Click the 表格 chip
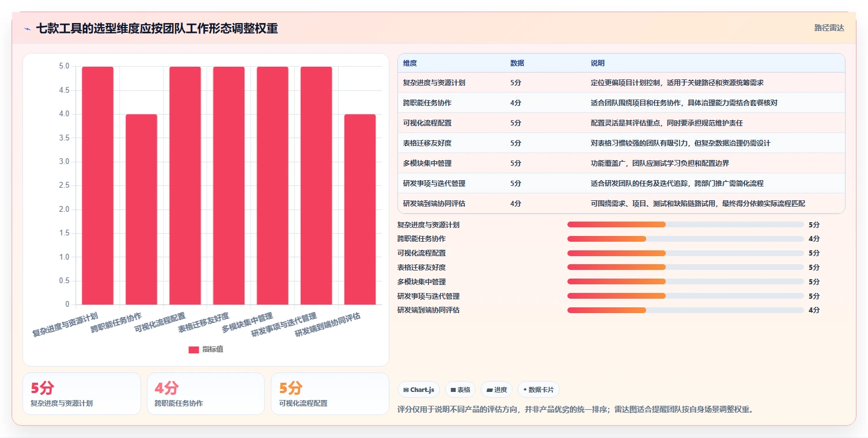This screenshot has width=868, height=438. point(460,390)
